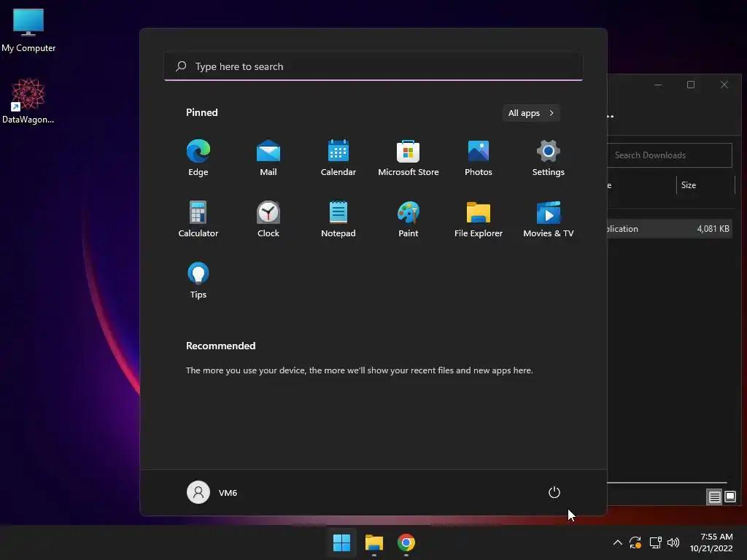The height and width of the screenshot is (560, 747).
Task: Open the Edge browser from Pinned
Action: tap(198, 157)
